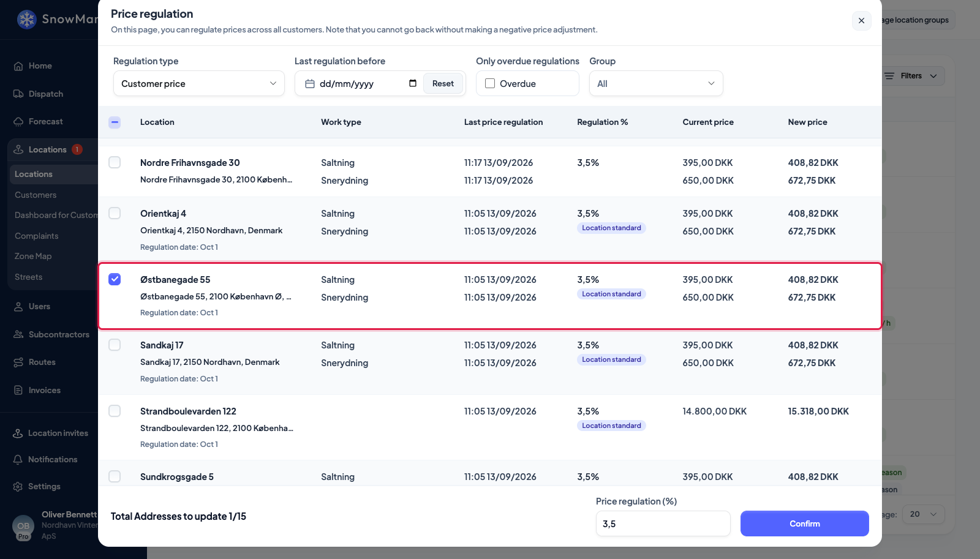
Task: Click the 15.318,00 DKK new price
Action: [x=818, y=411]
